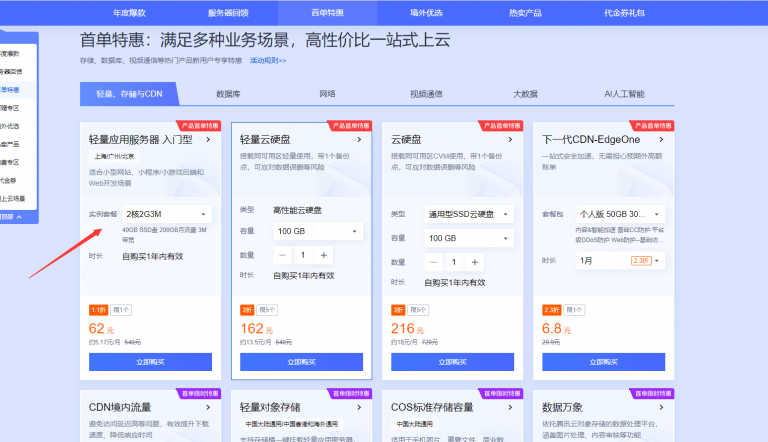Open the 轻量应用服务器 入门型 card arrow
Image resolution: width=768 pixels, height=442 pixels.
pos(208,140)
